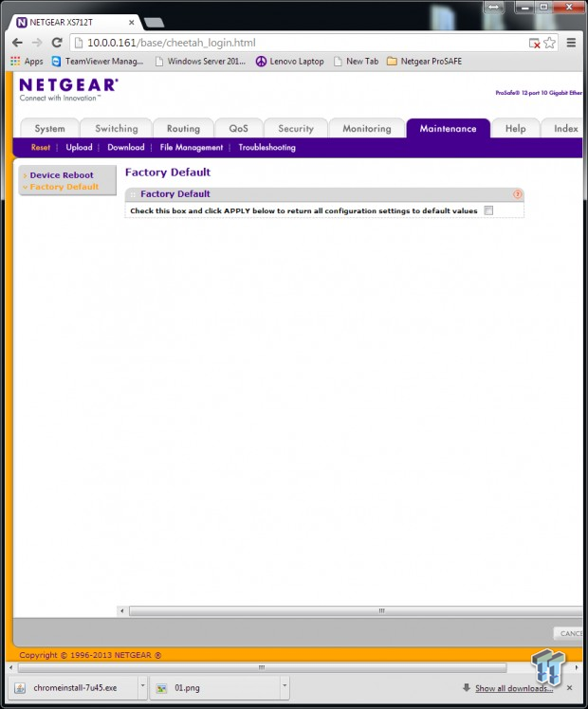
Task: Select the Download submenu item
Action: click(x=126, y=148)
